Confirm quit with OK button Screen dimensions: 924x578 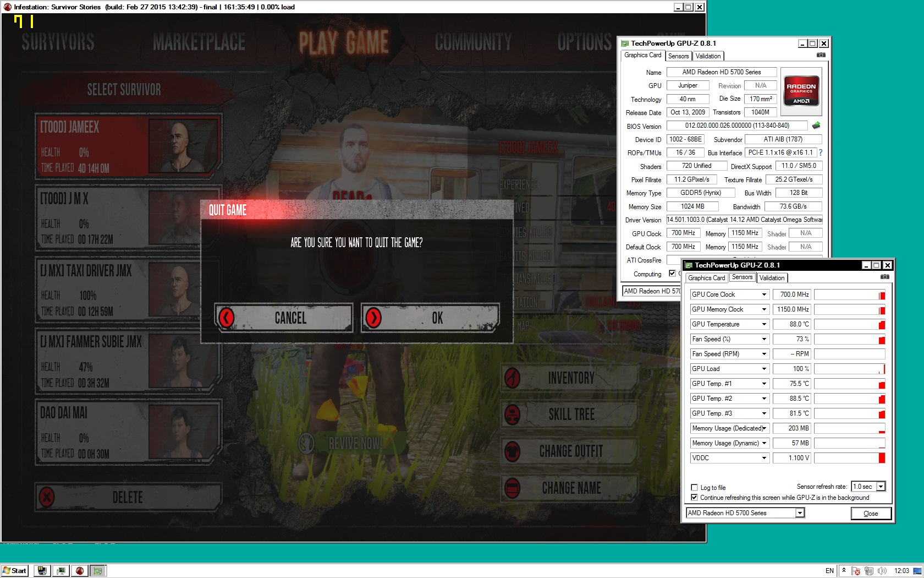(430, 318)
